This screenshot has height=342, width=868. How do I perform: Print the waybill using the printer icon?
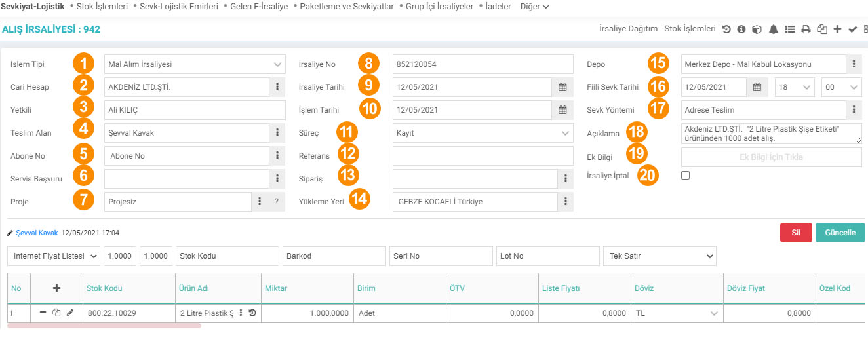[806, 29]
